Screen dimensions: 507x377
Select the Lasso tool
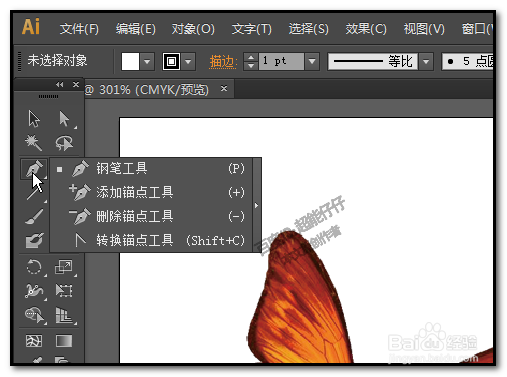click(x=64, y=143)
